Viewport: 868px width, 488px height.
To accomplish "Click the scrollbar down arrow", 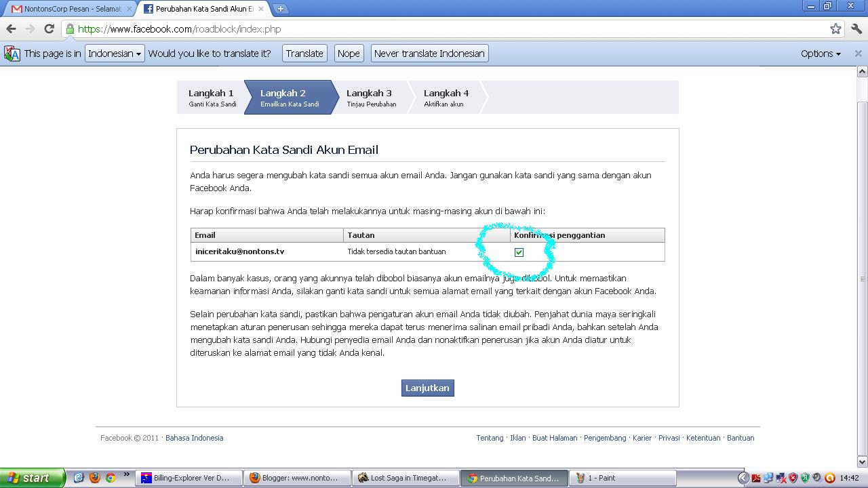I will point(862,462).
